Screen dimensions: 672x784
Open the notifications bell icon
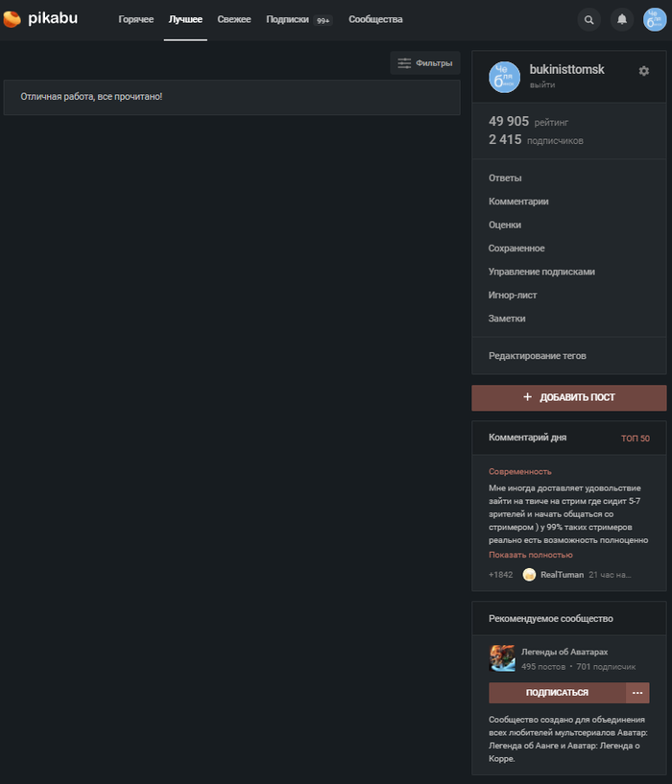[622, 19]
